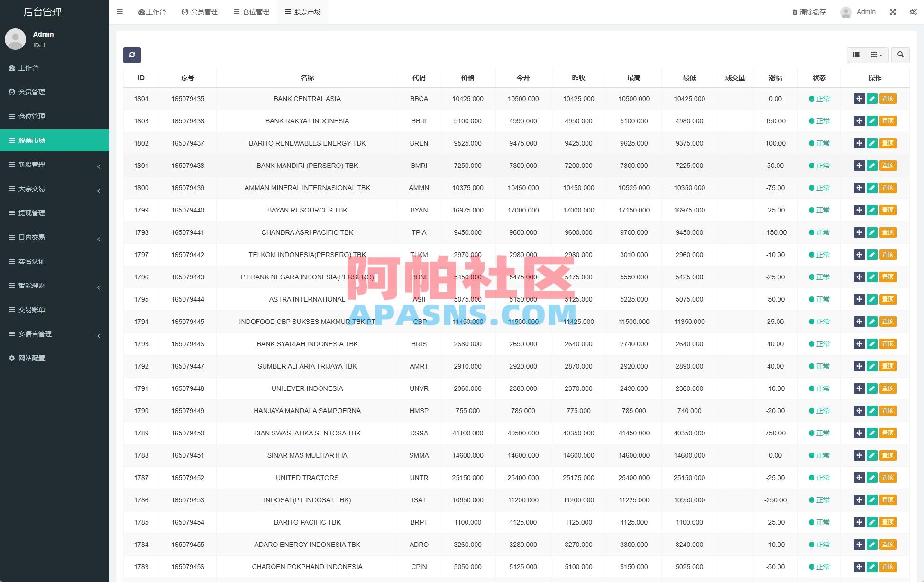The image size is (924, 582).
Task: Toggle status indicator on the UNVR row
Action: click(x=819, y=388)
